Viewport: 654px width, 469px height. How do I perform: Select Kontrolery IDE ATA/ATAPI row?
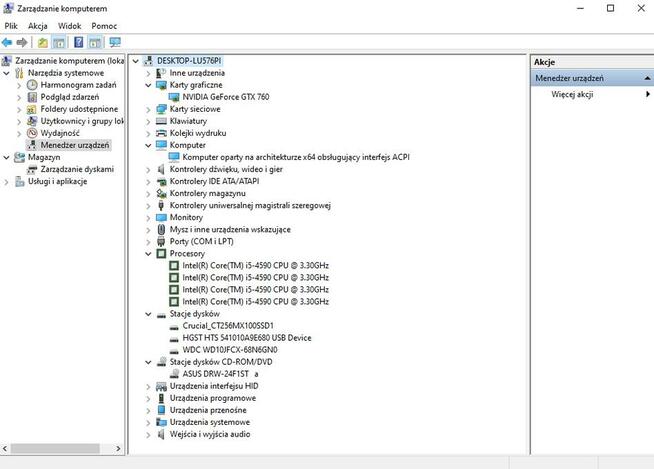coord(214,182)
